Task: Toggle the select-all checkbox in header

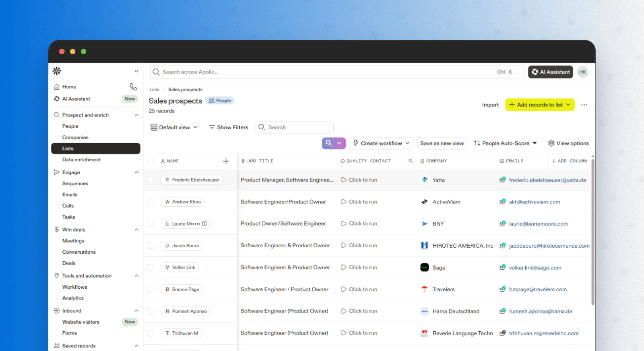Action: coord(150,161)
